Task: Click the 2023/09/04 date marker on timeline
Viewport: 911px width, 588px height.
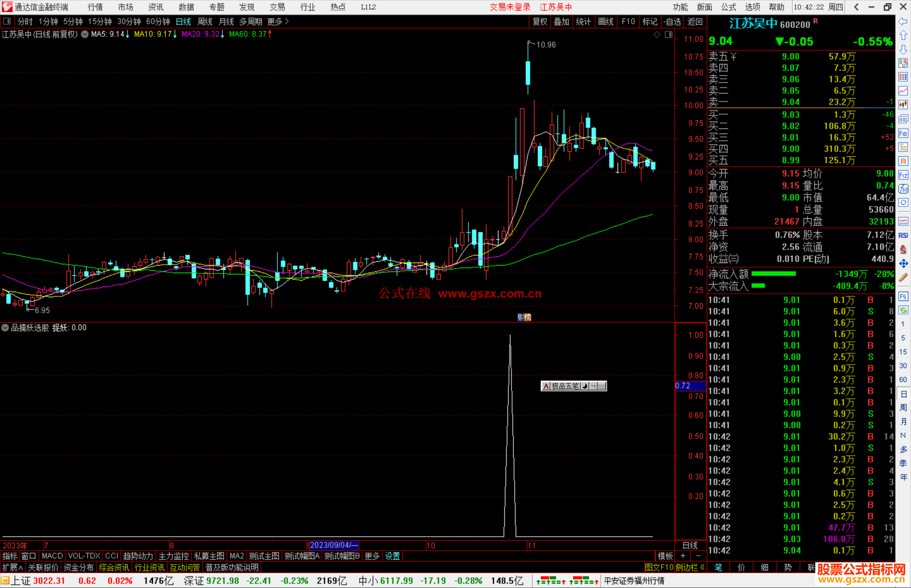Action: pos(333,545)
